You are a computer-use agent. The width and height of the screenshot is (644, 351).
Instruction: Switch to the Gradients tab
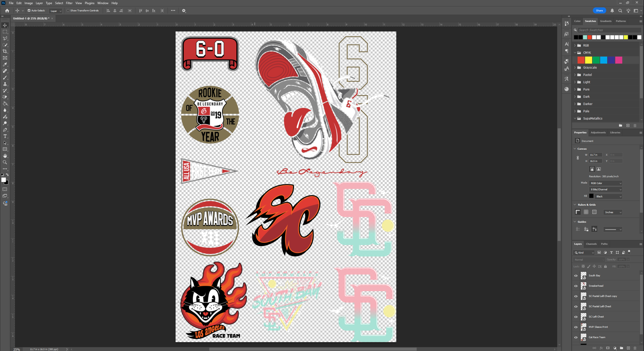[606, 21]
